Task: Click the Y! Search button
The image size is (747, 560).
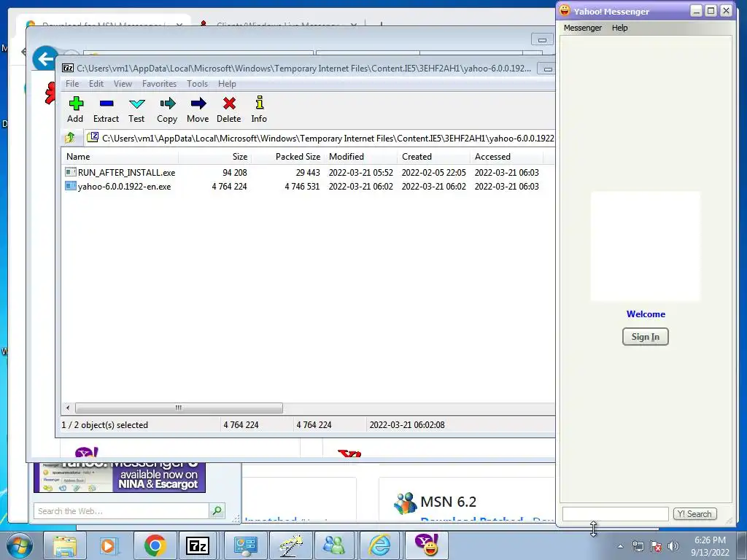Action: pos(695,514)
